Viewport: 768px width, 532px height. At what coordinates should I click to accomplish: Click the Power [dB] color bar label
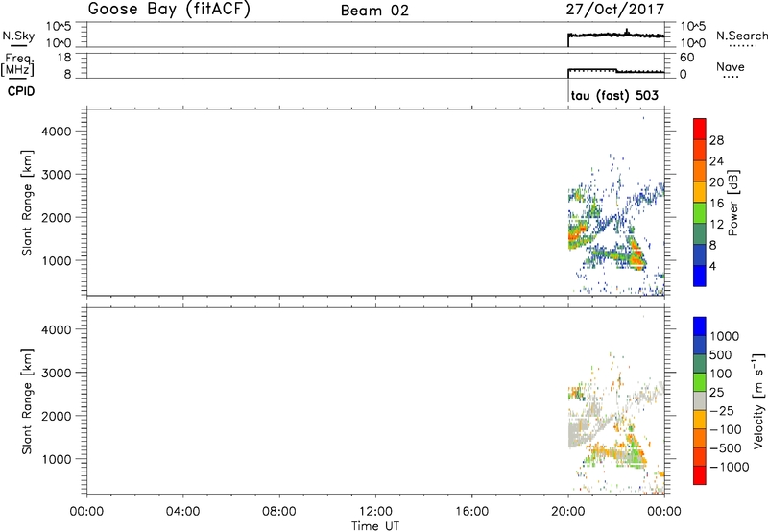point(733,203)
